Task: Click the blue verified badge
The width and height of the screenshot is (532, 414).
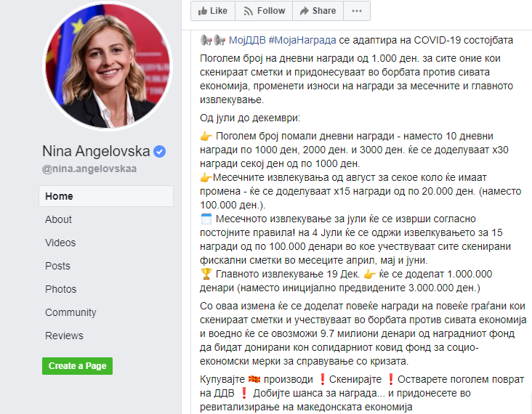Action: pos(159,152)
